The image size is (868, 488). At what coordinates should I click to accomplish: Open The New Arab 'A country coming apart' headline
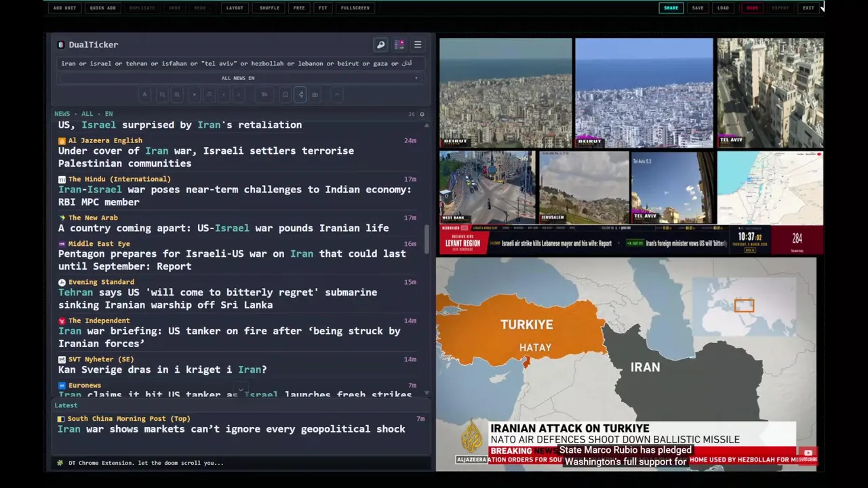tap(223, 228)
